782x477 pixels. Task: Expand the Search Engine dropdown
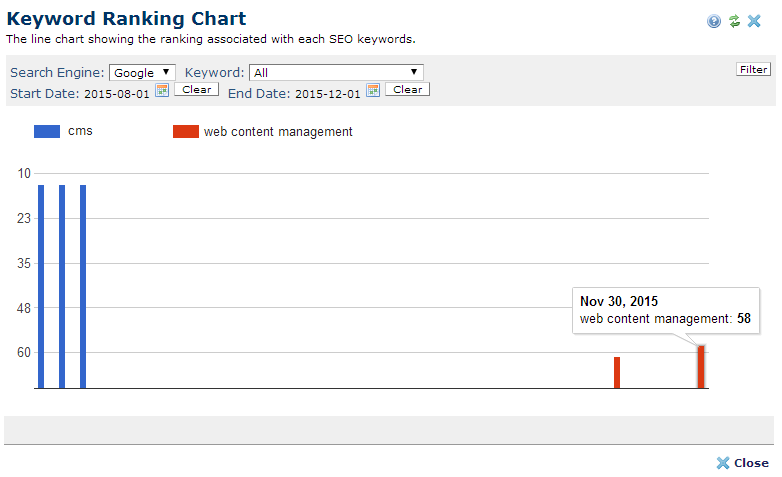(x=142, y=72)
